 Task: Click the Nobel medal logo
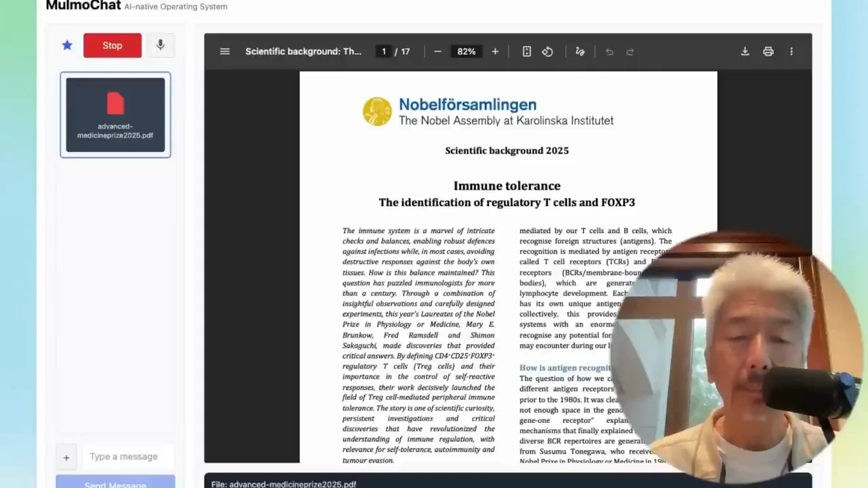point(377,112)
